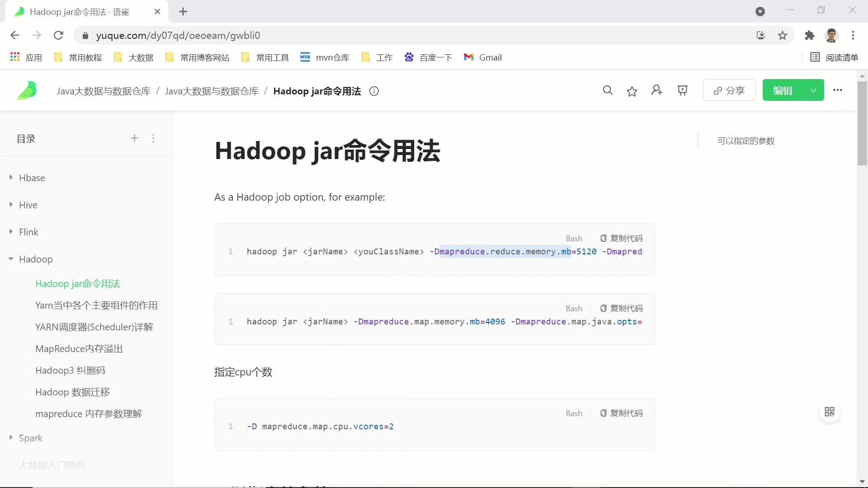Jump to 可以指定的参数 outline entry

[x=745, y=141]
